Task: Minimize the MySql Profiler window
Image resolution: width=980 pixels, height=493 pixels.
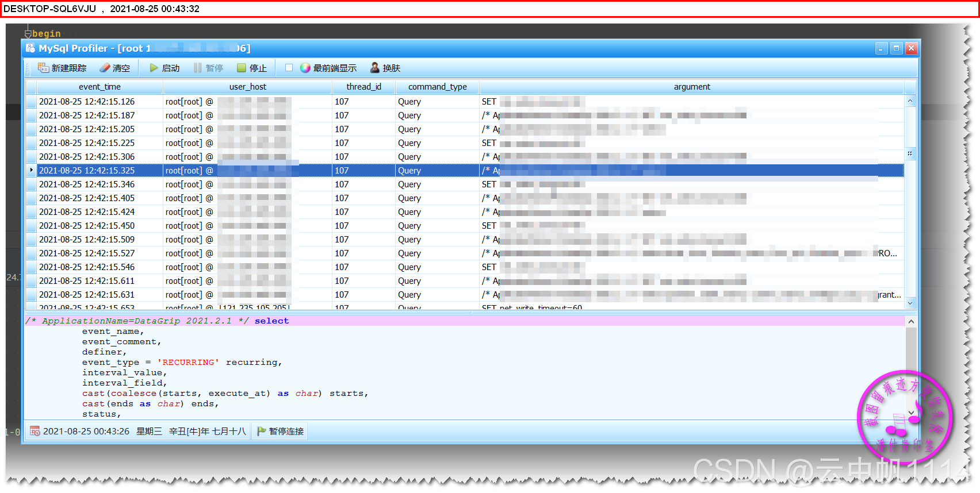Action: pos(881,49)
